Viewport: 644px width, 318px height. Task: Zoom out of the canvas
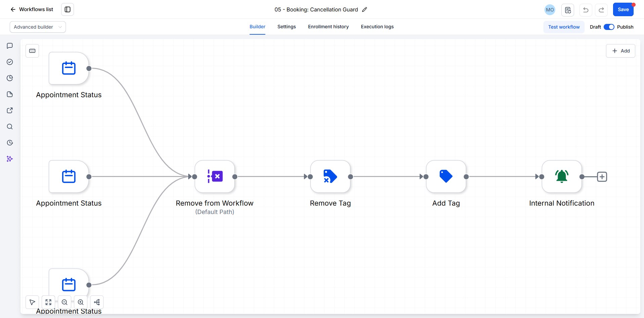(x=65, y=302)
